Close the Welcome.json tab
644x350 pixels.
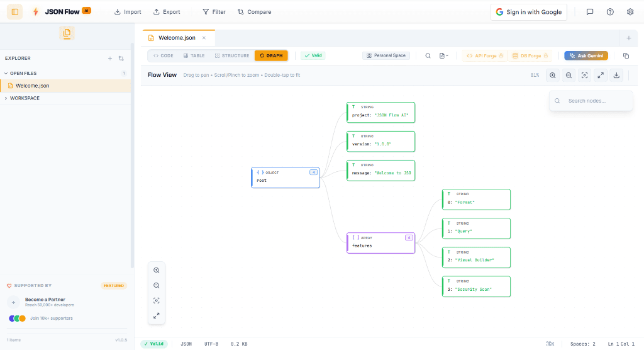[204, 38]
